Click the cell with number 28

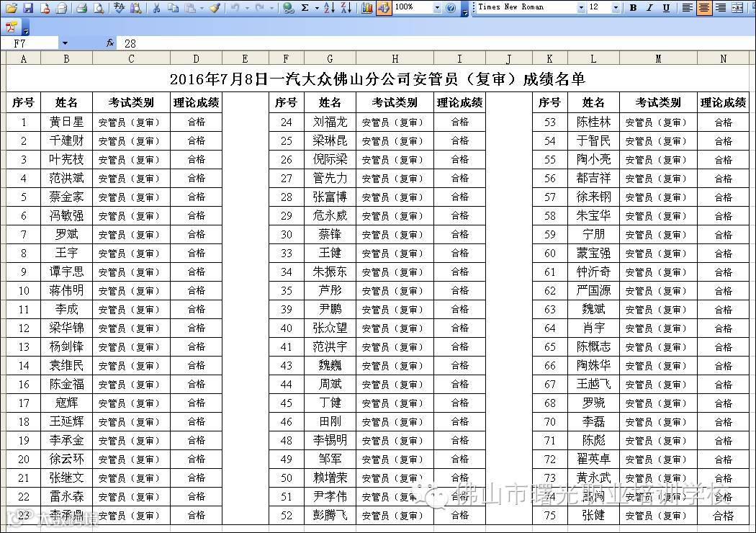(287, 197)
